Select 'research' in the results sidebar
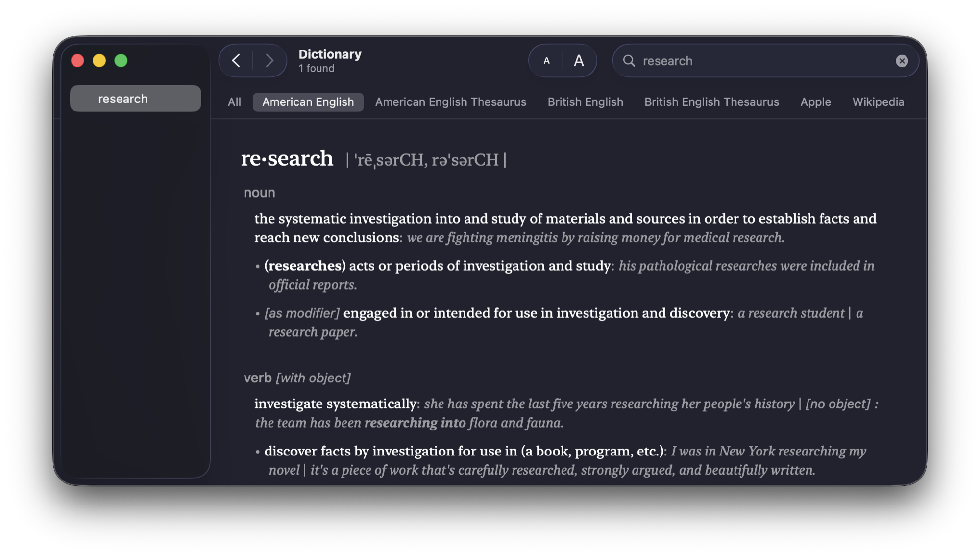 coord(135,98)
